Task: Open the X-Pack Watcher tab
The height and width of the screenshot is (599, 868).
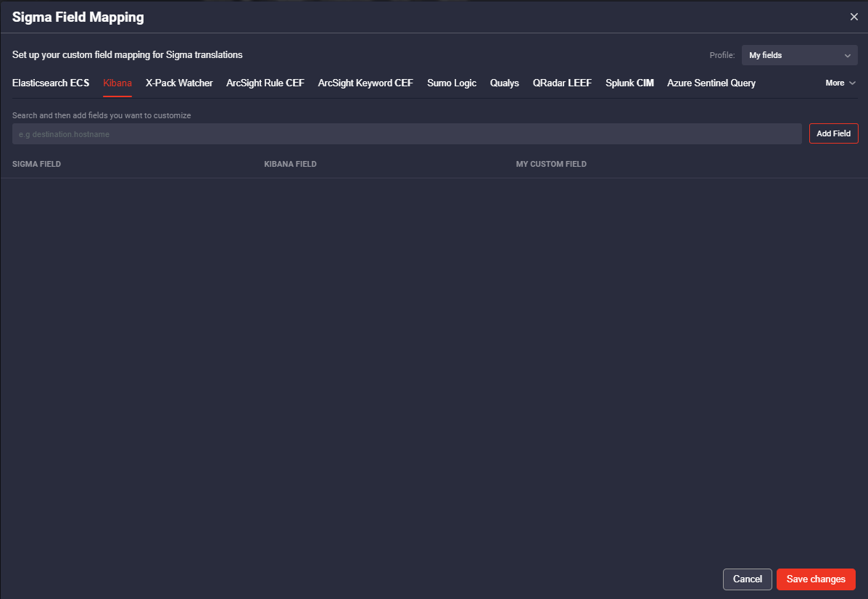Action: (x=179, y=83)
